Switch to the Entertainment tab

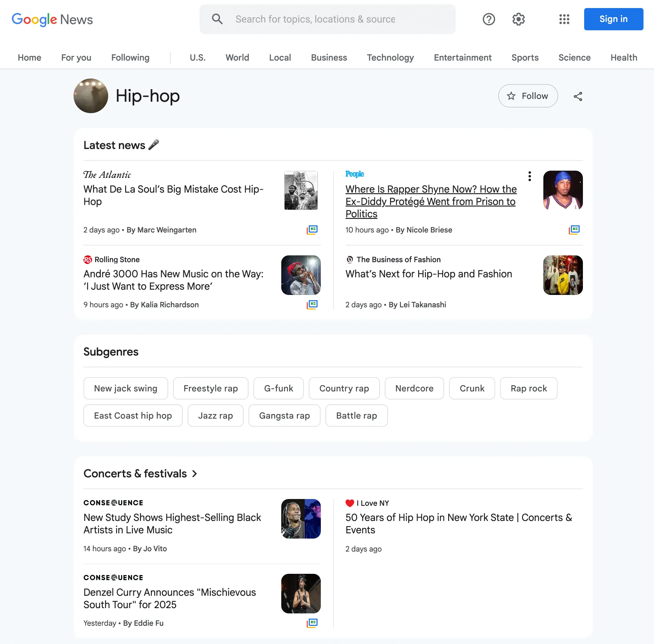coord(463,58)
